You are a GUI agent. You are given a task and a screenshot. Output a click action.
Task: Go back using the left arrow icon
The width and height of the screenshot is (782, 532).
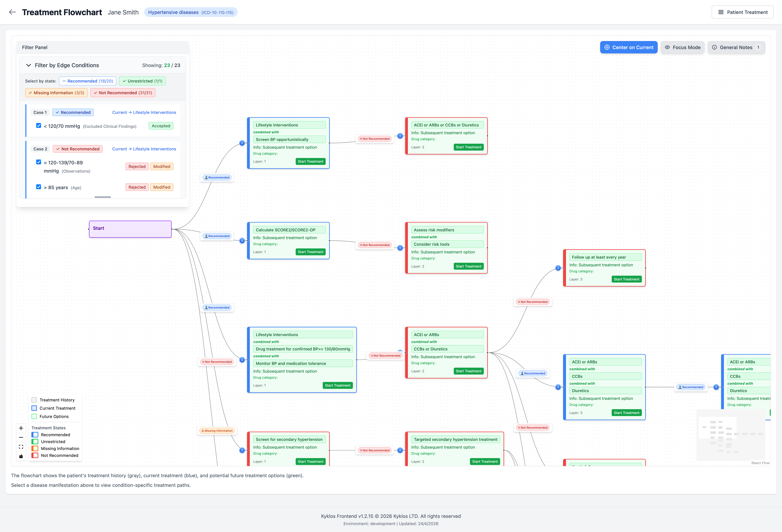(12, 12)
